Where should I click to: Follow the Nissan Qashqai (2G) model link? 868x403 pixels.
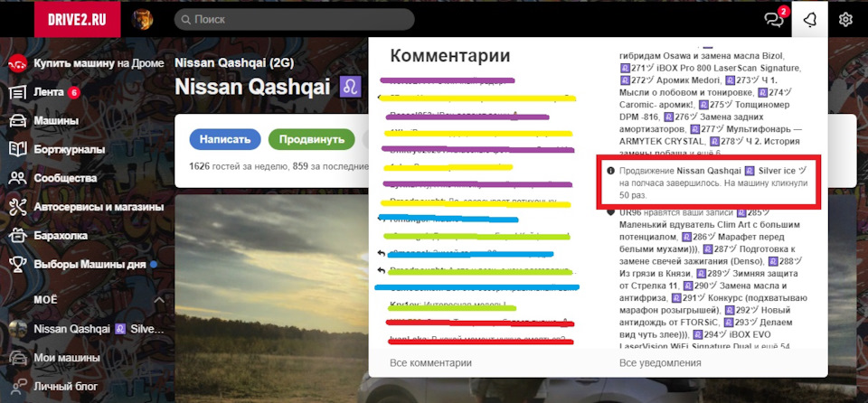pyautogui.click(x=234, y=62)
